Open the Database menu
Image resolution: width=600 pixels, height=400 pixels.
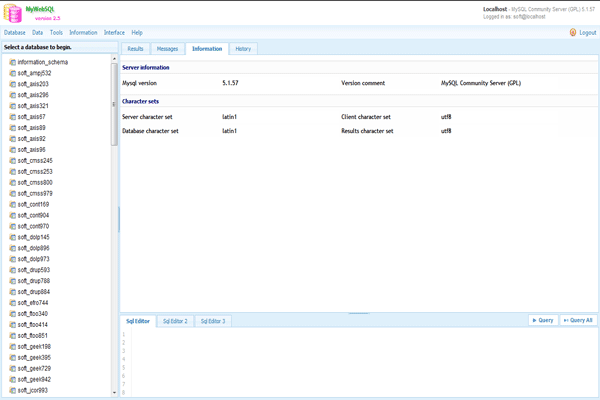click(x=14, y=33)
